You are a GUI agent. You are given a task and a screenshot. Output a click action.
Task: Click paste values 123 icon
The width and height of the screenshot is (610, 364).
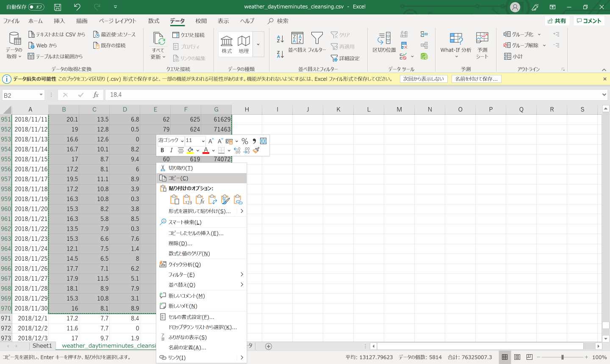[x=187, y=199]
